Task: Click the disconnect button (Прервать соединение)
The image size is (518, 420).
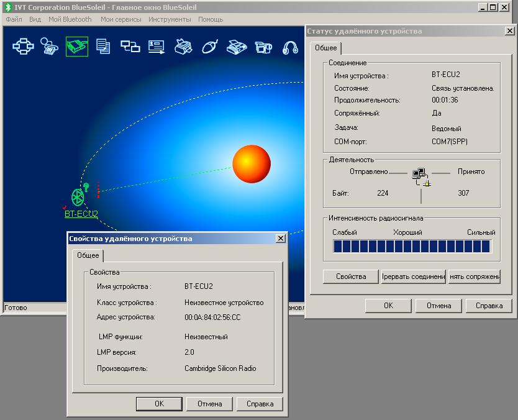Action: [x=414, y=276]
